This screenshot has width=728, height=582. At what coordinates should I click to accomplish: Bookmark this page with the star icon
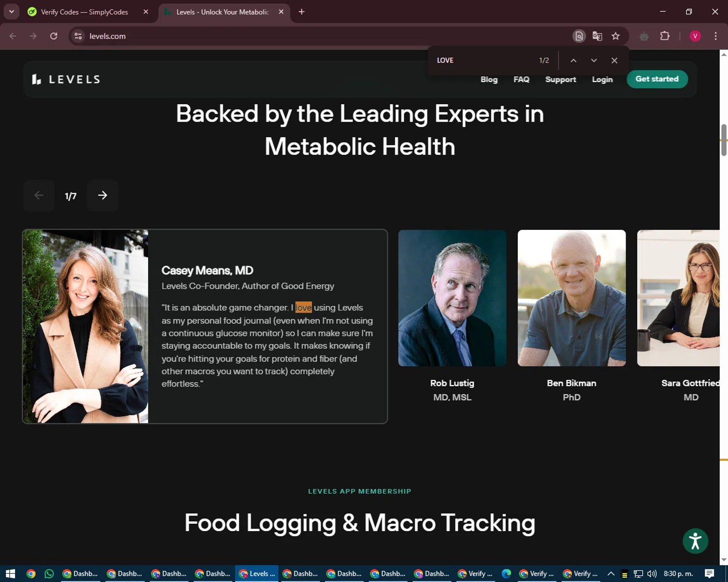[x=615, y=36]
